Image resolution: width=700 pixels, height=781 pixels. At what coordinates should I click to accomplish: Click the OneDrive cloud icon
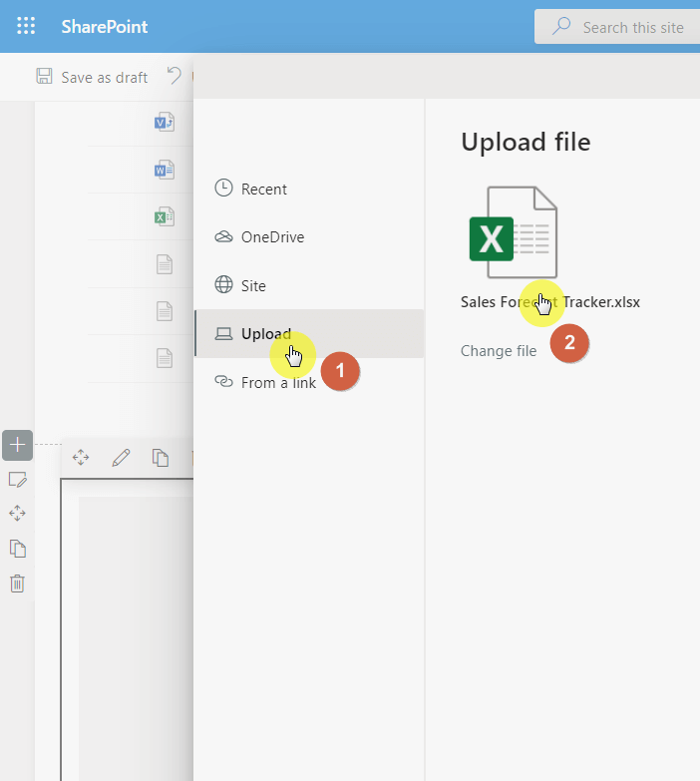223,236
